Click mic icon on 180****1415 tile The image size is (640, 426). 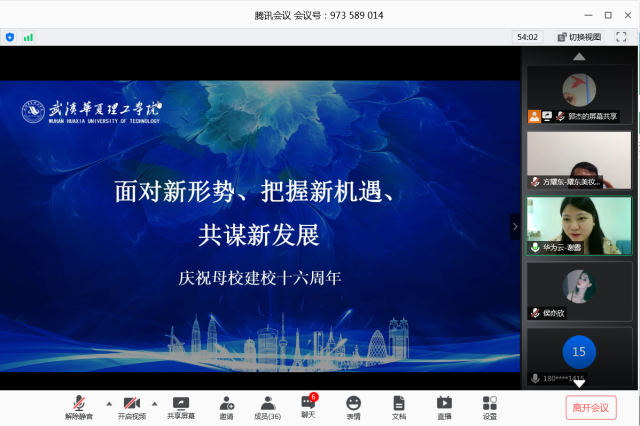click(535, 379)
